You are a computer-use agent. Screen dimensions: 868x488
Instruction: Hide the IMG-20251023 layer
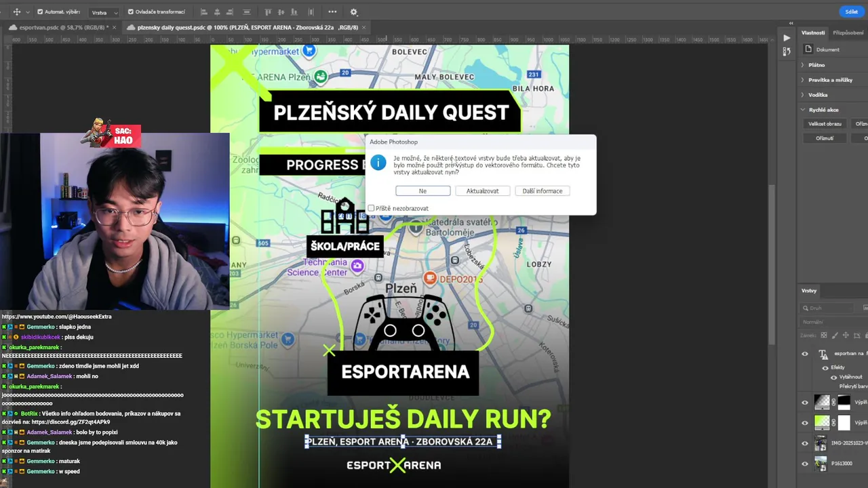(805, 443)
